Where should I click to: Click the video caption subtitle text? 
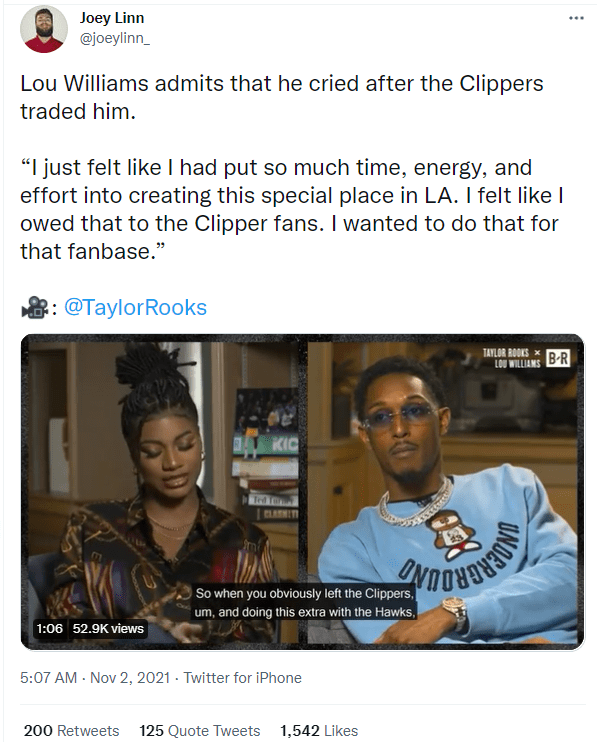pos(305,602)
